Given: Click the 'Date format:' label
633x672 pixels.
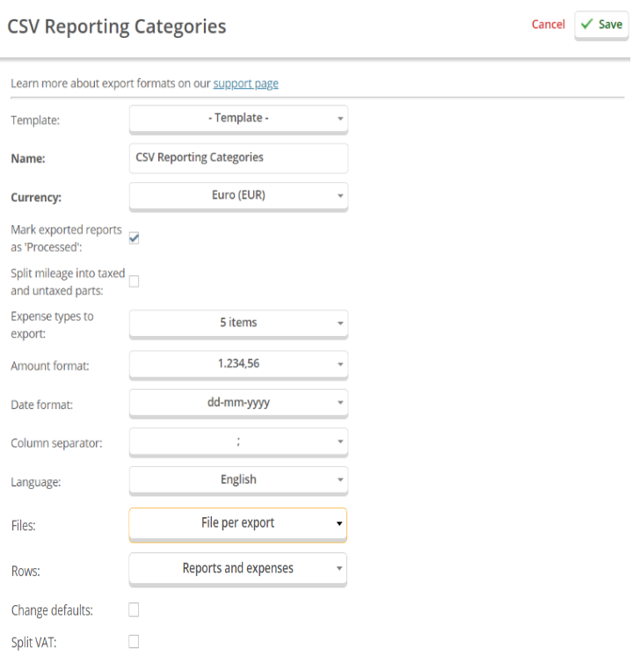Looking at the screenshot, I should (41, 405).
